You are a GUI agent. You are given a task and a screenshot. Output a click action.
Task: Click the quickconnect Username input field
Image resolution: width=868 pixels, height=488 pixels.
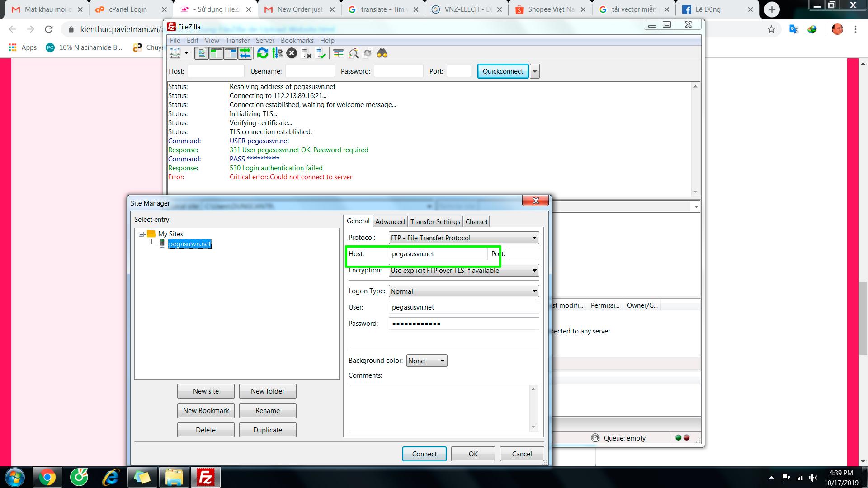pyautogui.click(x=310, y=71)
